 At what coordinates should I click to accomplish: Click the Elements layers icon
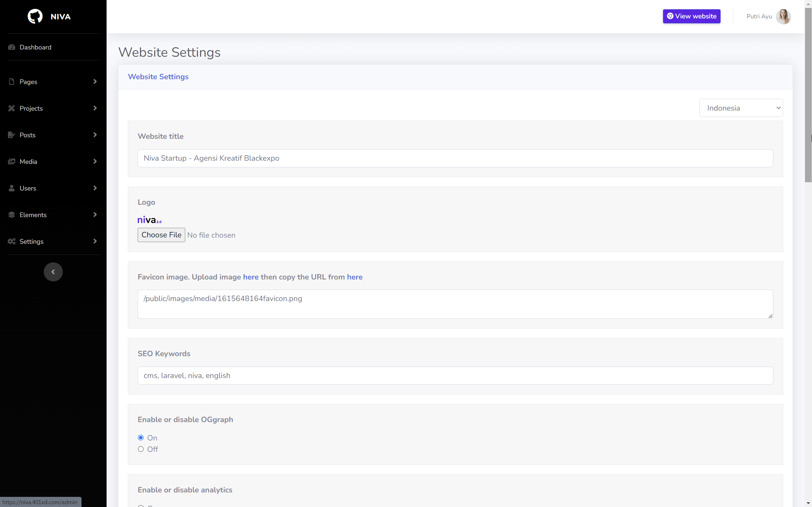pos(11,215)
